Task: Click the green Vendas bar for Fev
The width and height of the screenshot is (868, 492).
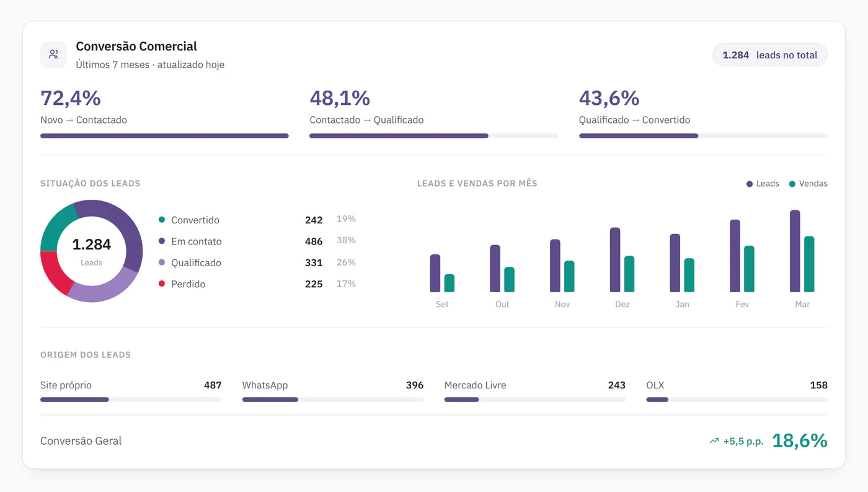Action: click(750, 269)
